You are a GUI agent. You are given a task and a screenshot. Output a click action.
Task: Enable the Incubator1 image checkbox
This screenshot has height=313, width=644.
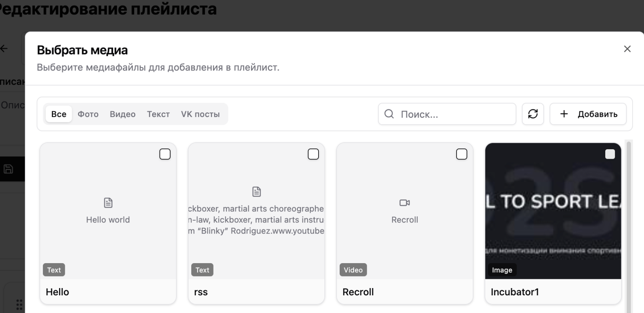pyautogui.click(x=609, y=154)
